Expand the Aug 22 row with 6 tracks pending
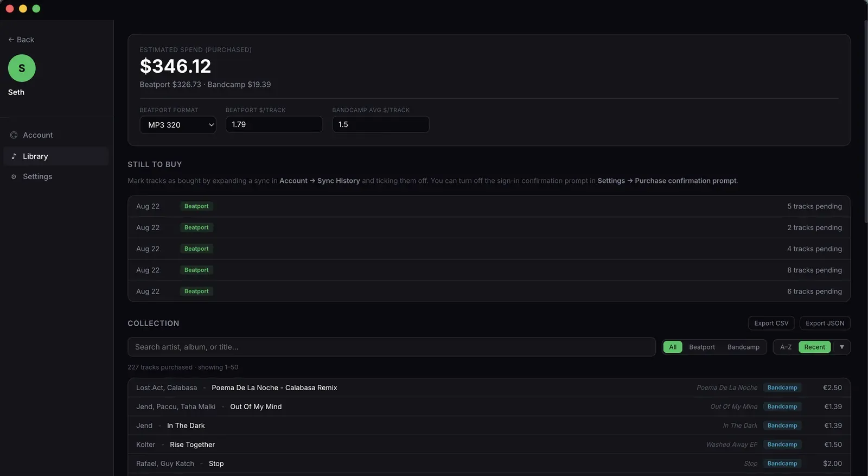This screenshot has width=868, height=476. tap(489, 291)
